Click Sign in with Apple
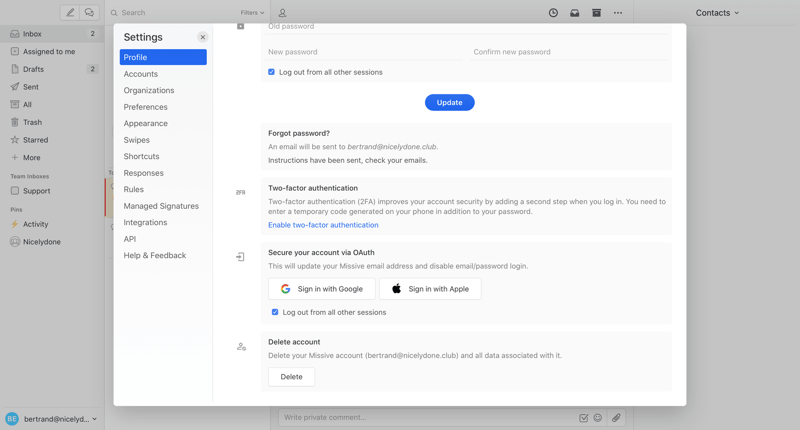Viewport: 800px width, 430px height. [x=430, y=289]
